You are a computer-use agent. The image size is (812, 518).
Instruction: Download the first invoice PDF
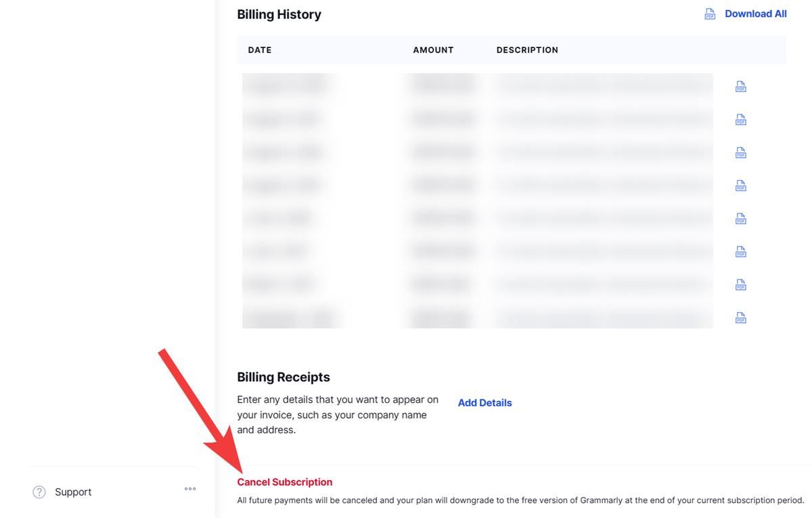tap(740, 86)
